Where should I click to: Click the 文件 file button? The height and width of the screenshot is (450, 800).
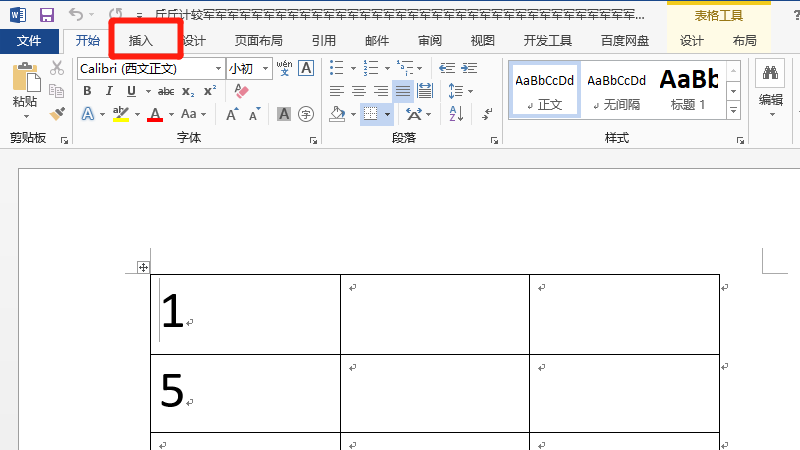point(30,41)
